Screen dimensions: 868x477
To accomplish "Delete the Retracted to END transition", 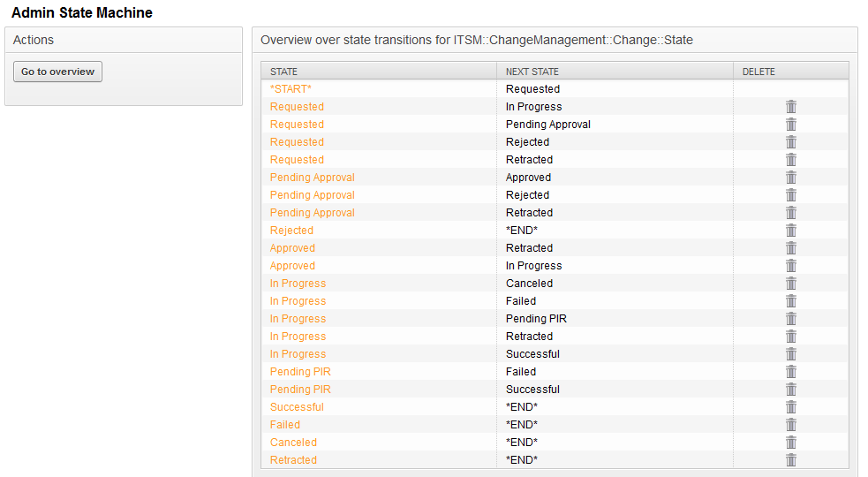I will 791,460.
